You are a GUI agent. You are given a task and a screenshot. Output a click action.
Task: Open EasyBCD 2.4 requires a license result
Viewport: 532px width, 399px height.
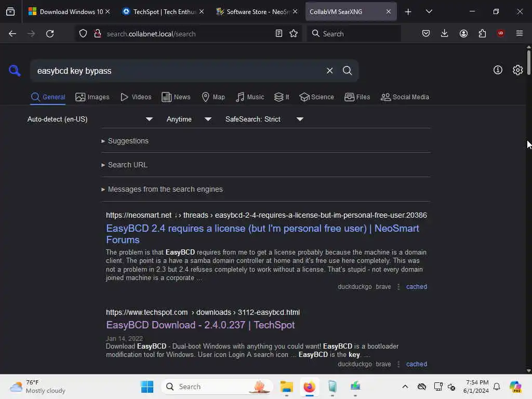pos(262,234)
